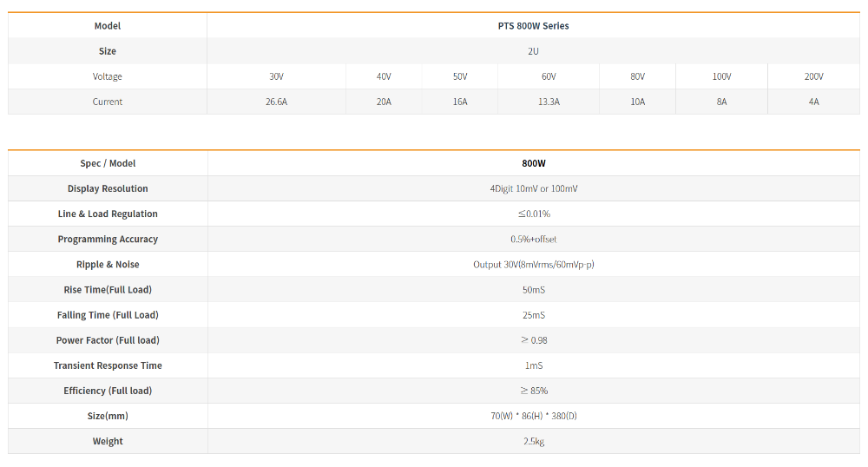868x467 pixels.
Task: Select the 60V voltage cell
Action: pos(549,76)
